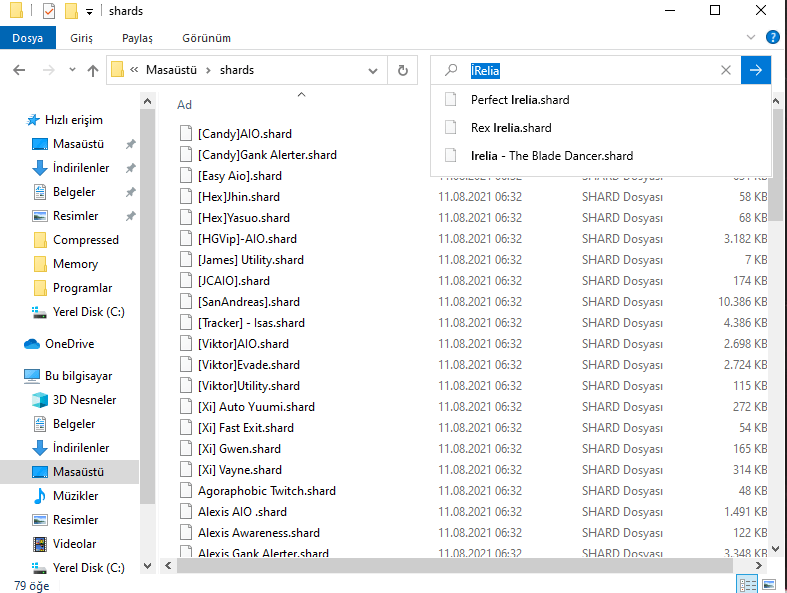Image resolution: width=787 pixels, height=593 pixels.
Task: Select the Perfect Irelia.shard suggestion
Action: 601,100
